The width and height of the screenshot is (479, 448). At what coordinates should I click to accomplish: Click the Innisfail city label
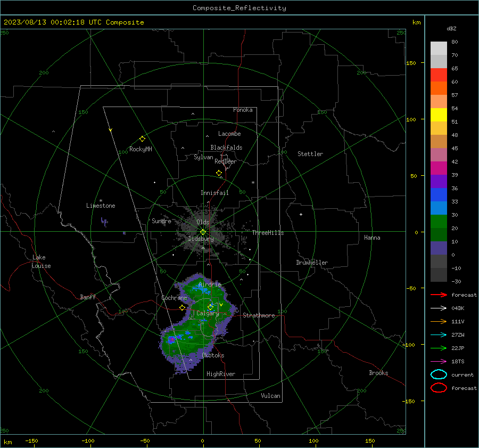(x=214, y=193)
